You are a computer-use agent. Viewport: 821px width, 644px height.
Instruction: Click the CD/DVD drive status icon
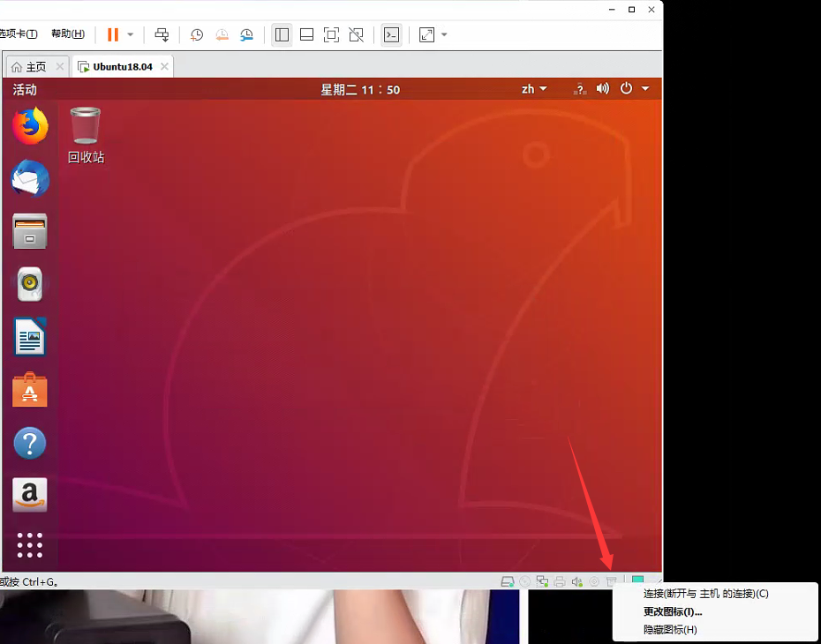(x=525, y=581)
